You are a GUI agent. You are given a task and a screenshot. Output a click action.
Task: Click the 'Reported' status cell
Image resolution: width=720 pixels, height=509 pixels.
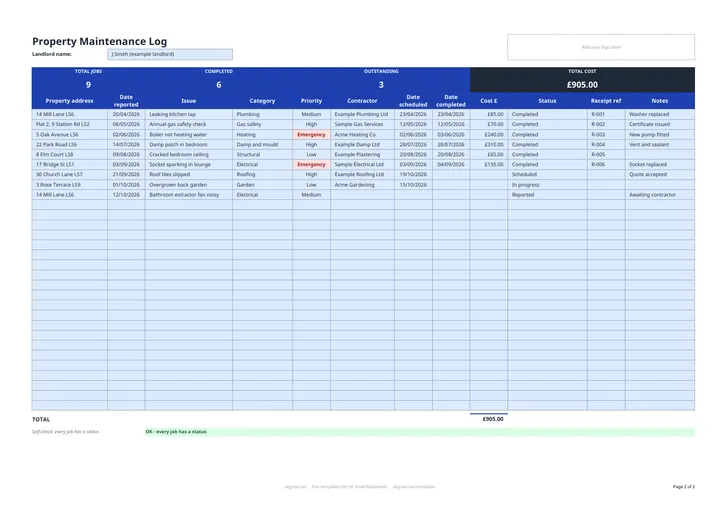(547, 195)
